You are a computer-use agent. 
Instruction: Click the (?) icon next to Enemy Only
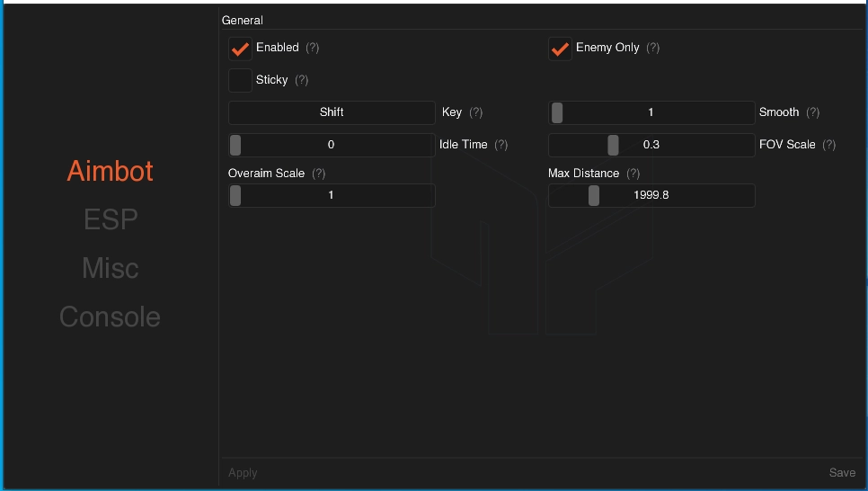pyautogui.click(x=652, y=48)
